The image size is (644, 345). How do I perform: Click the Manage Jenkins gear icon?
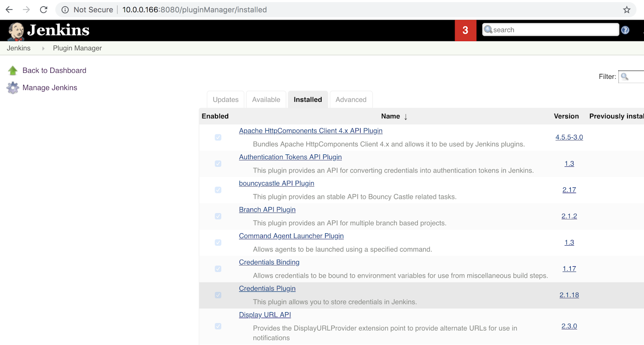13,88
